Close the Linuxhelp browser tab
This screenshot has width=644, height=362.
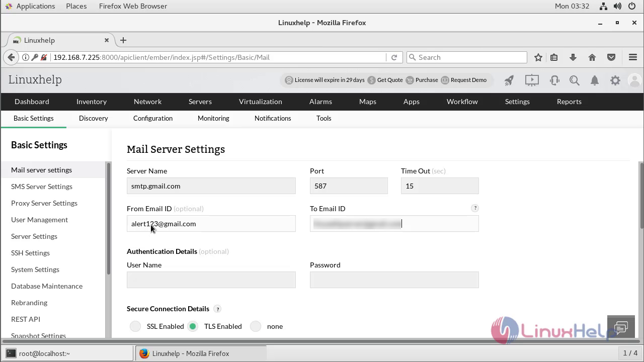pos(107,40)
